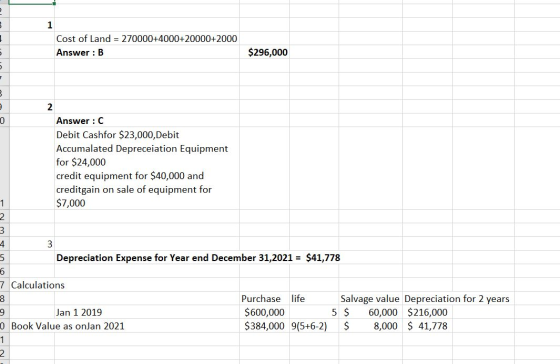Select the 8,000 salvage value cell

click(x=370, y=326)
